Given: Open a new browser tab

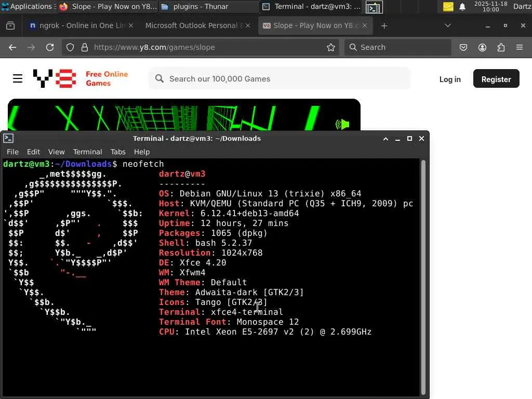Looking at the screenshot, I should [384, 26].
